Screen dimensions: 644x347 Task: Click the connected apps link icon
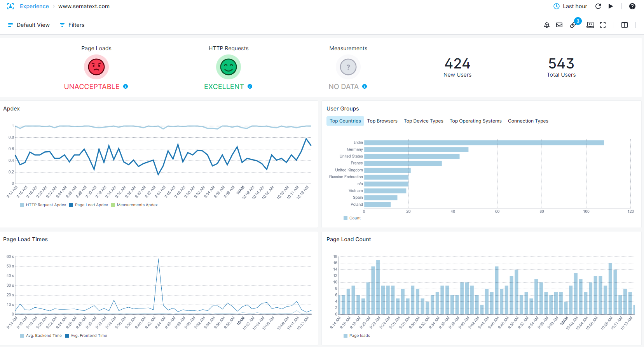click(573, 25)
